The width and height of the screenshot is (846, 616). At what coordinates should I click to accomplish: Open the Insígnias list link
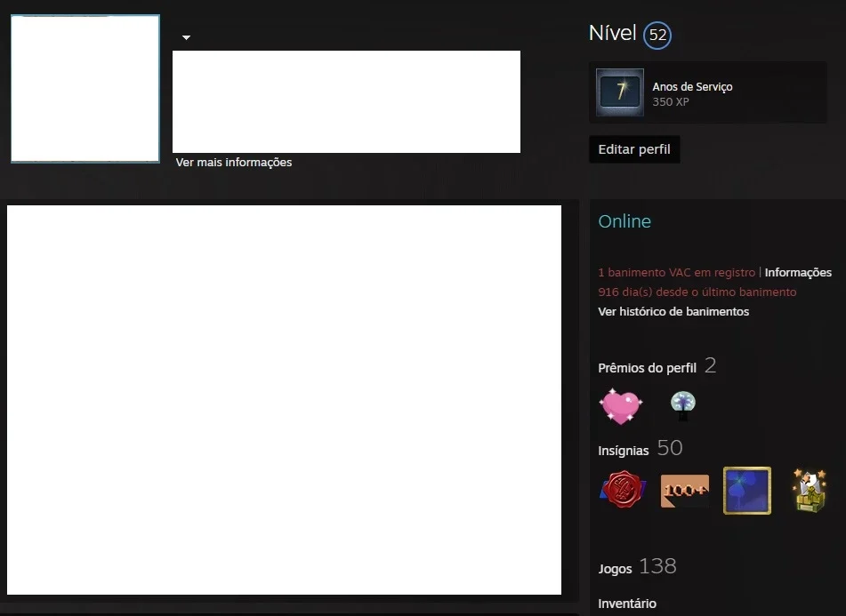tap(624, 451)
